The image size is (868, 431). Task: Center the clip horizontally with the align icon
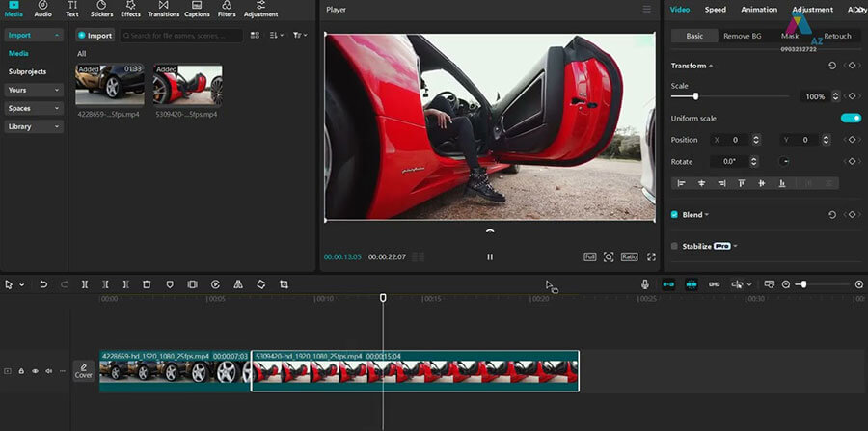(701, 183)
